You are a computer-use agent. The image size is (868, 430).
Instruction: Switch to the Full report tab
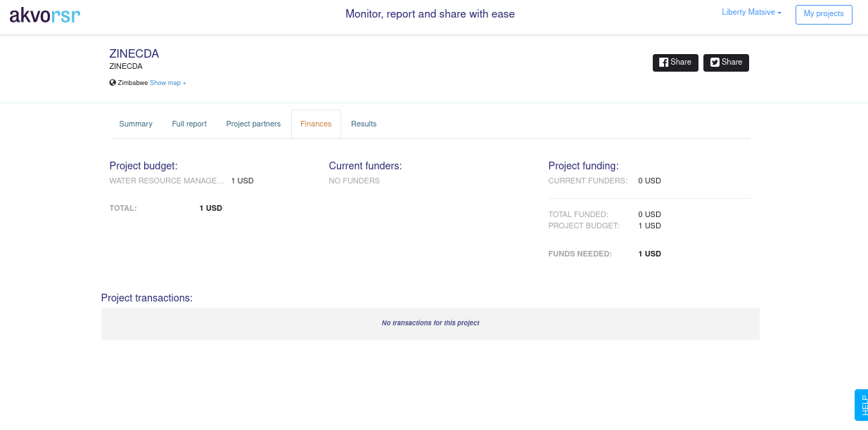(x=189, y=124)
